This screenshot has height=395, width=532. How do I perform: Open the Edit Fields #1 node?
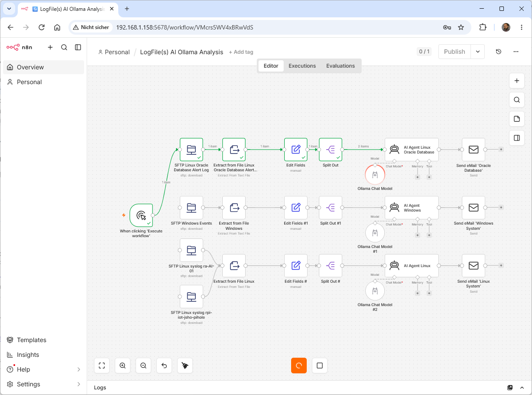[x=296, y=208]
